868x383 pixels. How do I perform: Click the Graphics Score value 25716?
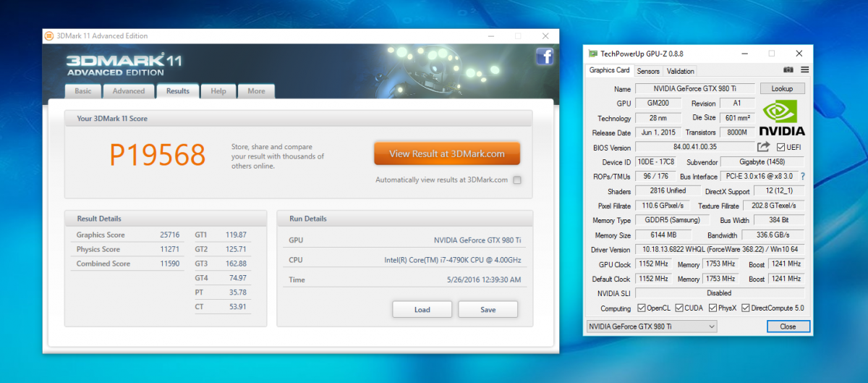[x=171, y=235]
